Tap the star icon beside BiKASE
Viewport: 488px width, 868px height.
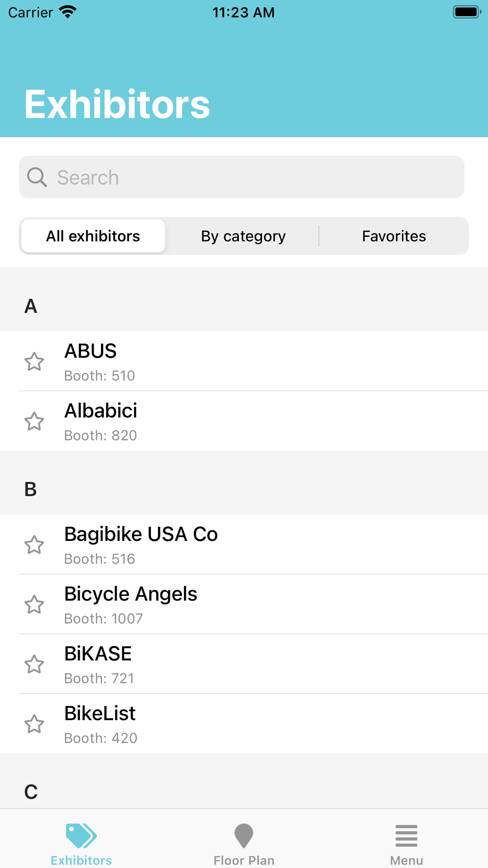click(x=34, y=664)
